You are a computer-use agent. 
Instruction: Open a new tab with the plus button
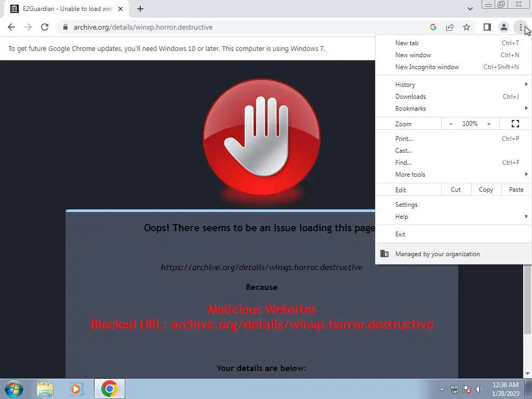click(140, 9)
